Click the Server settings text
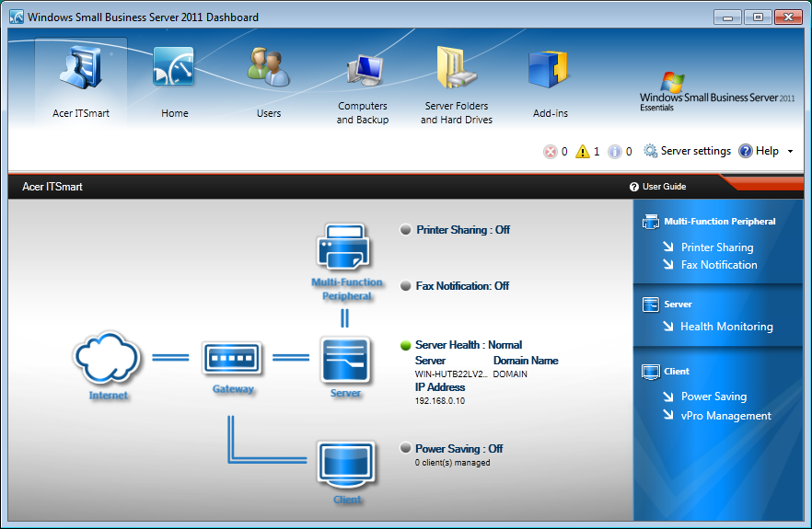The image size is (812, 529). (695, 151)
